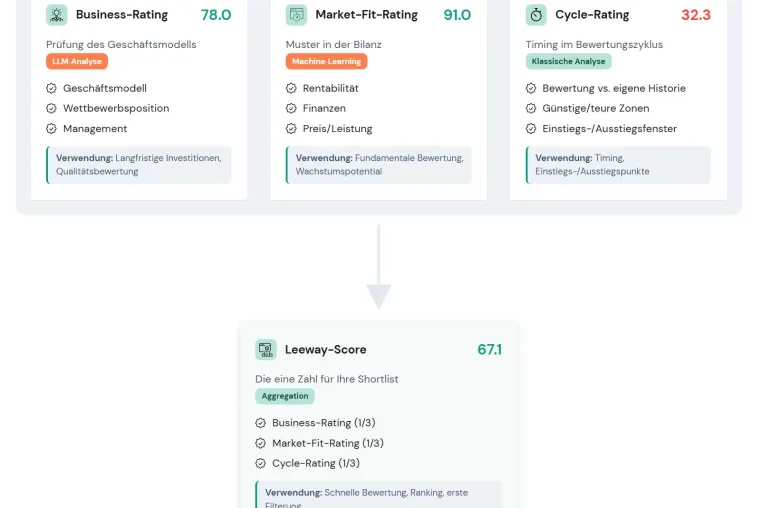Image resolution: width=762 pixels, height=508 pixels.
Task: Select the Aggregation green tag
Action: 285,396
